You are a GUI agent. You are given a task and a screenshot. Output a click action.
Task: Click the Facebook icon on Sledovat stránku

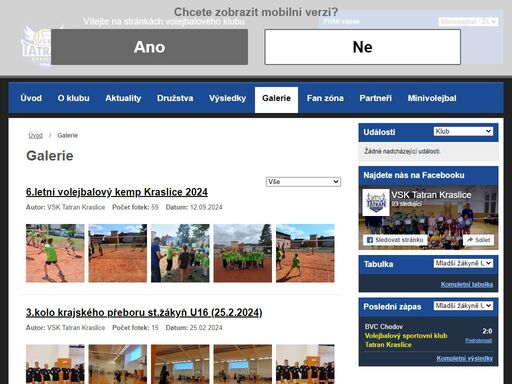tap(370, 240)
